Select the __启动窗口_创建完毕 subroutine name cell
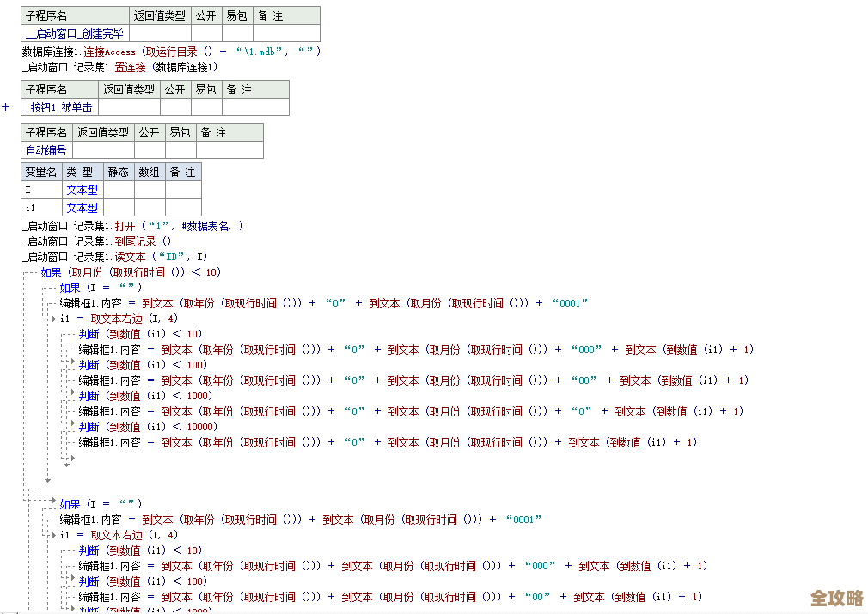This screenshot has width=868, height=614. (x=75, y=33)
